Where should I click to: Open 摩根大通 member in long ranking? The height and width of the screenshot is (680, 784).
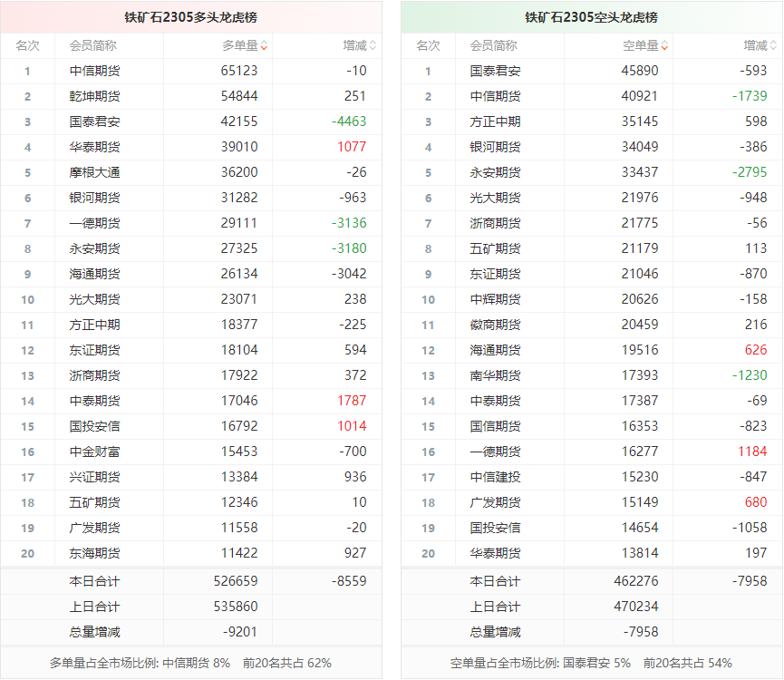click(x=94, y=172)
